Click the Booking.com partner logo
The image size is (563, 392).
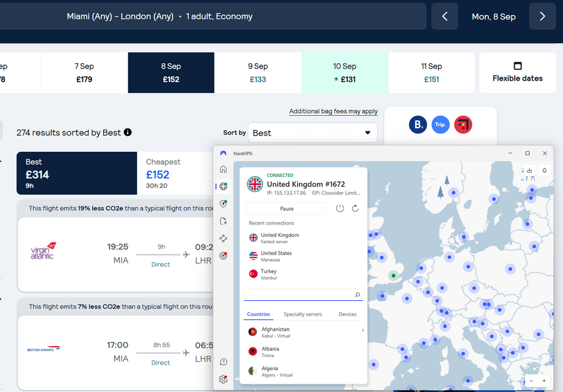(x=418, y=124)
